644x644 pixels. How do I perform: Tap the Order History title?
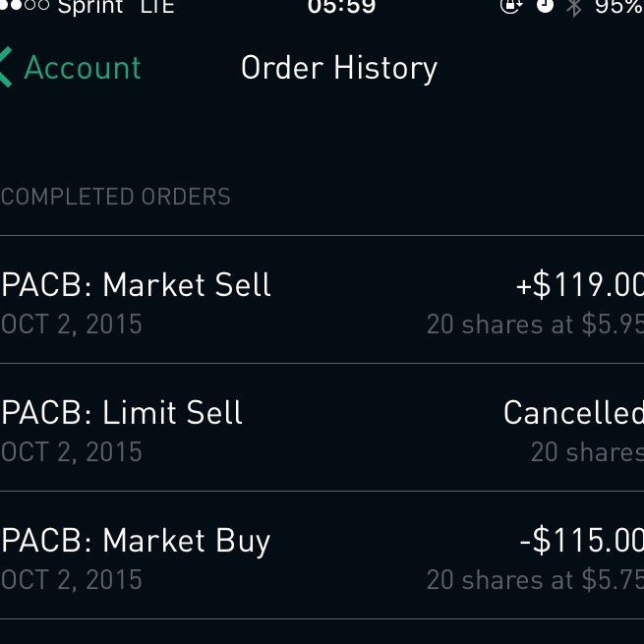click(339, 68)
